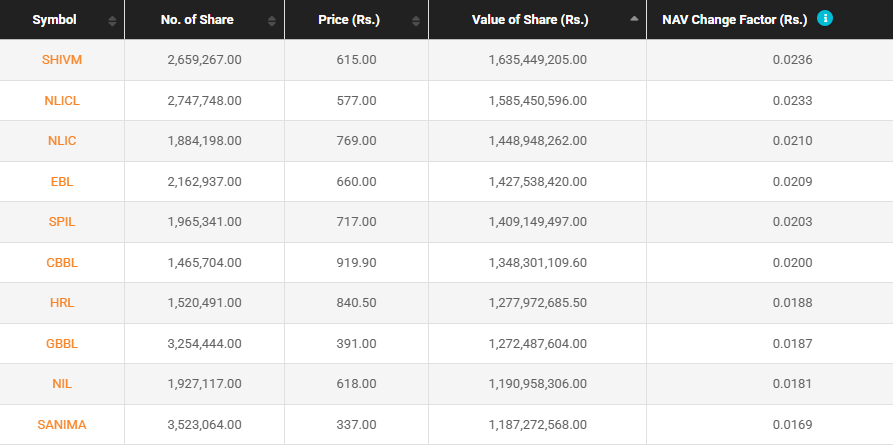893x445 pixels.
Task: Click the NIL symbol link
Action: click(x=62, y=384)
